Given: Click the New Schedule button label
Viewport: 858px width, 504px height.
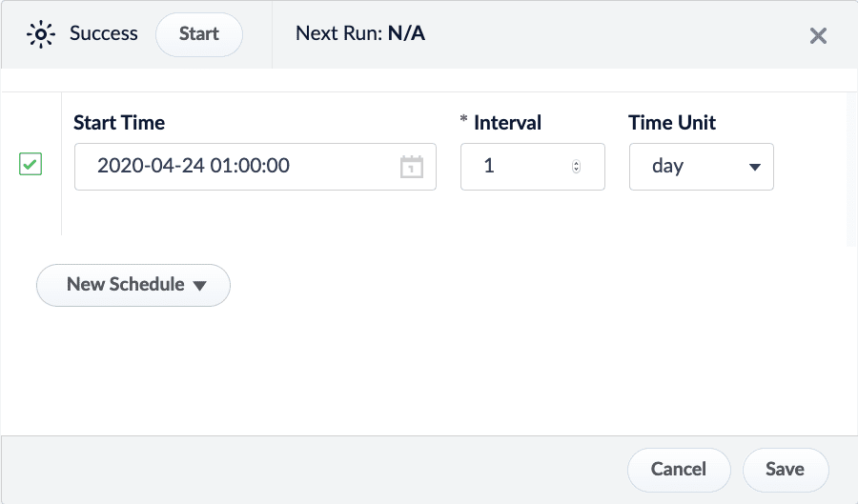Looking at the screenshot, I should point(125,285).
